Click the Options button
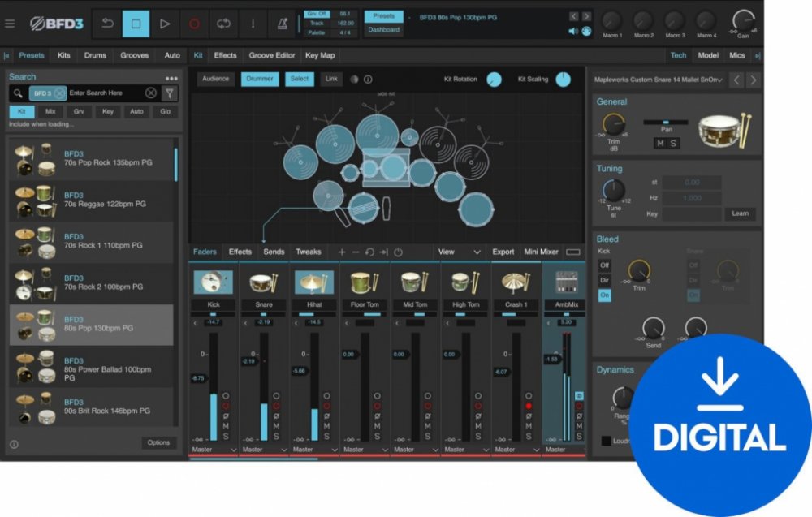 [158, 442]
